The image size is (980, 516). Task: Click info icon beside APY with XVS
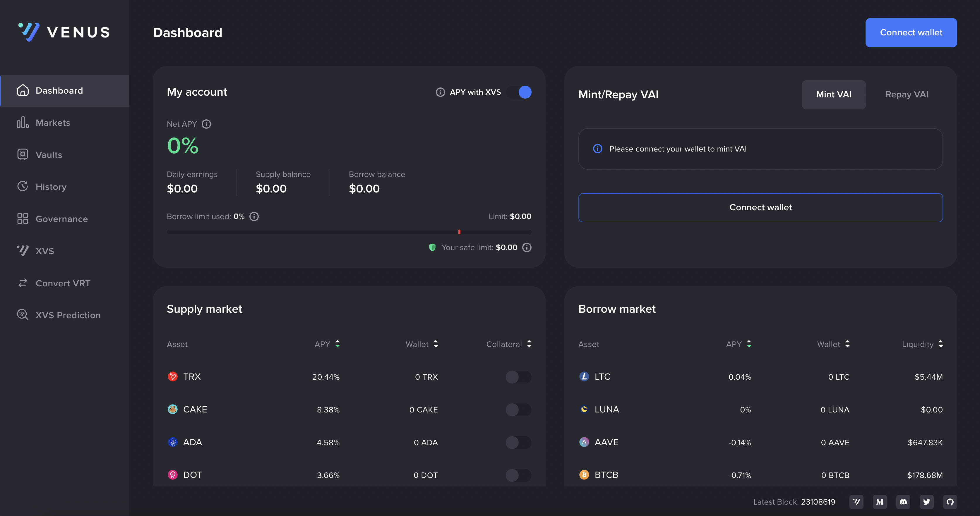click(x=440, y=92)
